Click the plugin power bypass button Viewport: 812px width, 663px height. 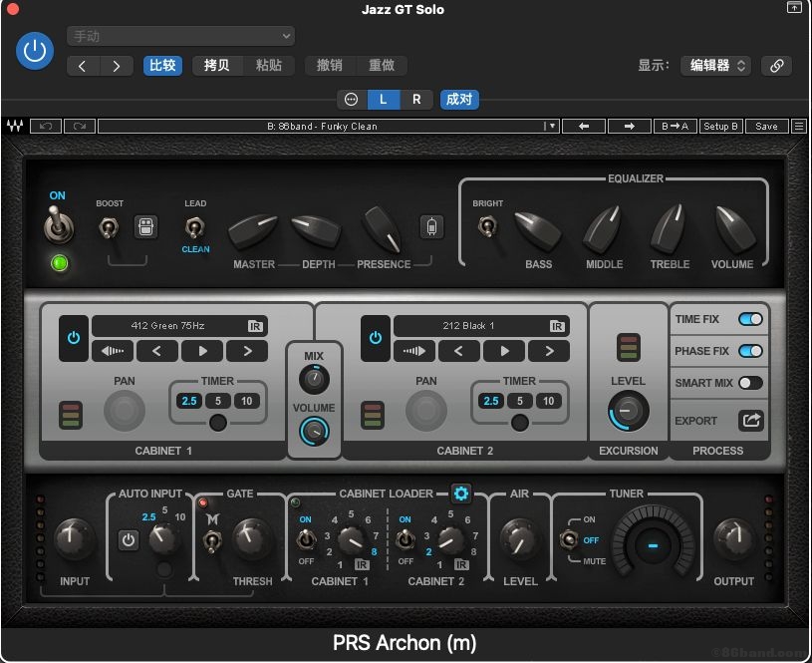(35, 50)
